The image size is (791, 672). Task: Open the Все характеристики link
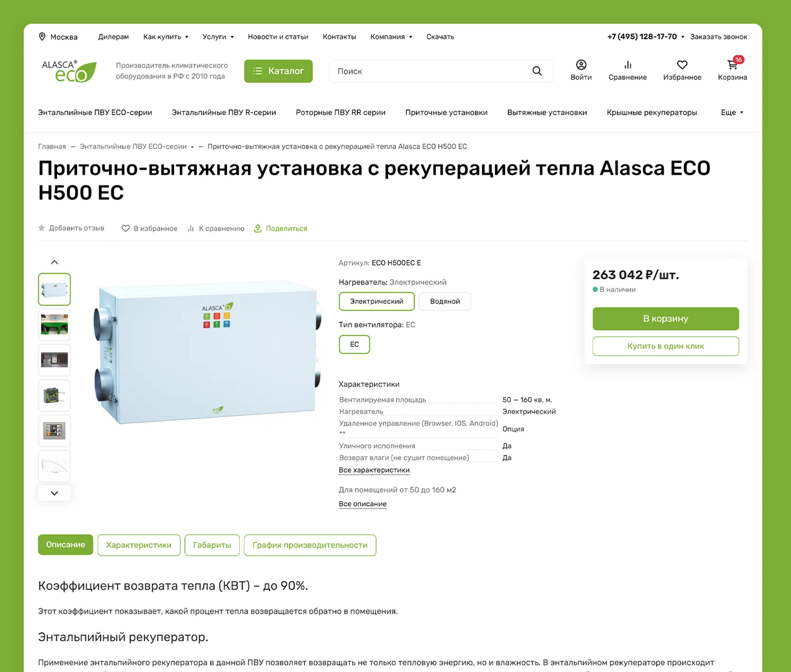coord(374,470)
